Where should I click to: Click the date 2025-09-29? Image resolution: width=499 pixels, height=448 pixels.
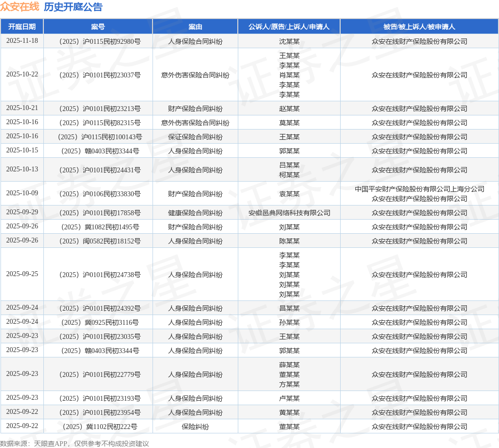(x=22, y=212)
